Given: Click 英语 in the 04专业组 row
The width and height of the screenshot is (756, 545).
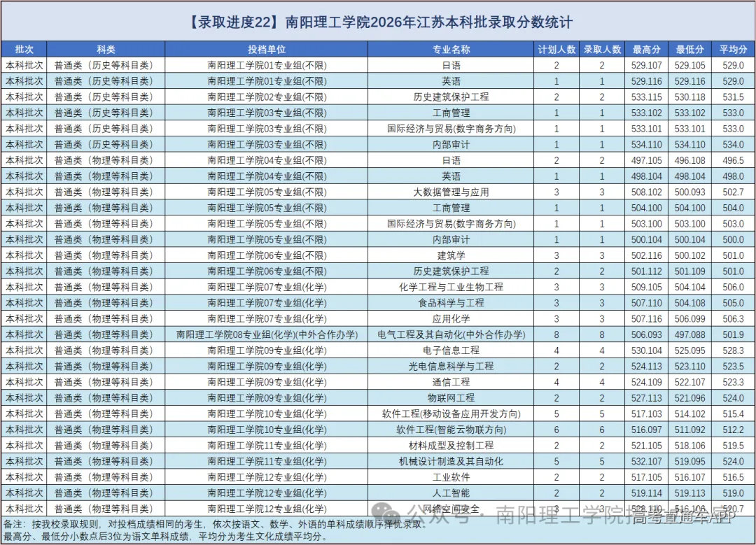Looking at the screenshot, I should pyautogui.click(x=451, y=176).
